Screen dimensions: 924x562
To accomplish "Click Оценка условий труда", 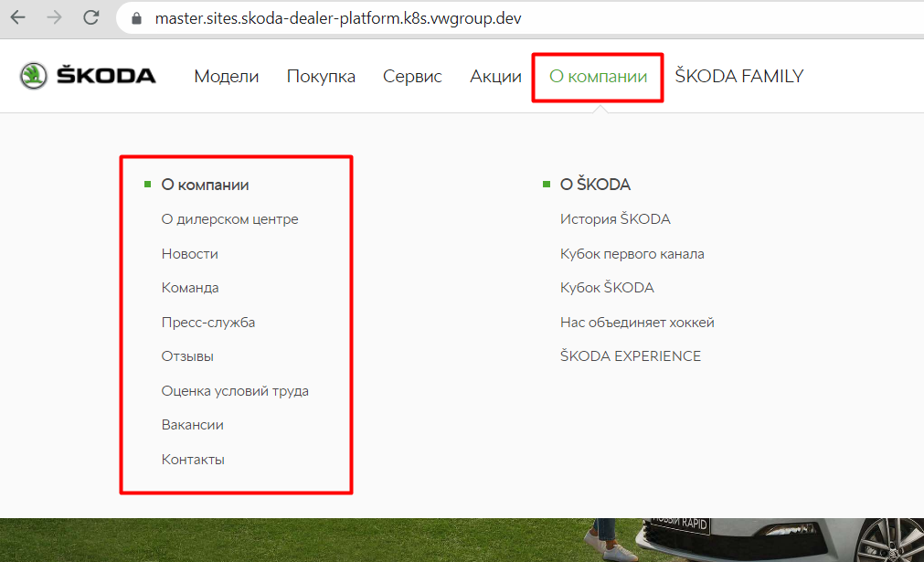I will [x=235, y=391].
